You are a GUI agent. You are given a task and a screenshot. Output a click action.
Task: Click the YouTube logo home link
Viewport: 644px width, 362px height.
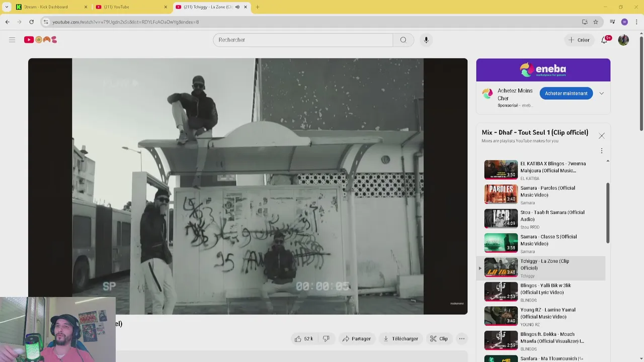click(41, 40)
